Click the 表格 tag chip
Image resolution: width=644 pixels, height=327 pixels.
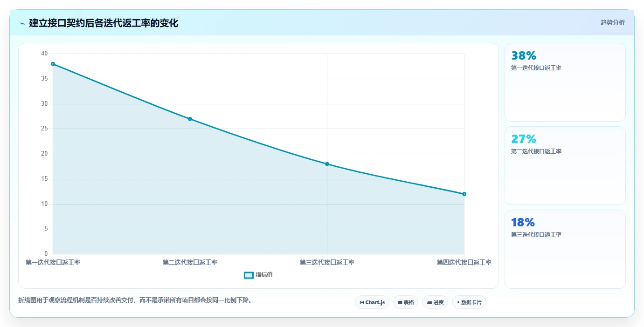(406, 302)
